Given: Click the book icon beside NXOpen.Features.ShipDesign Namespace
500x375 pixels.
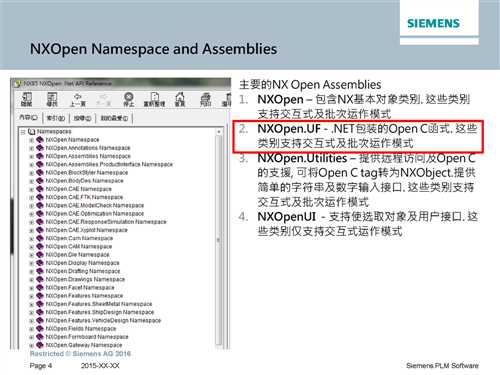Looking at the screenshot, I should click(40, 312).
